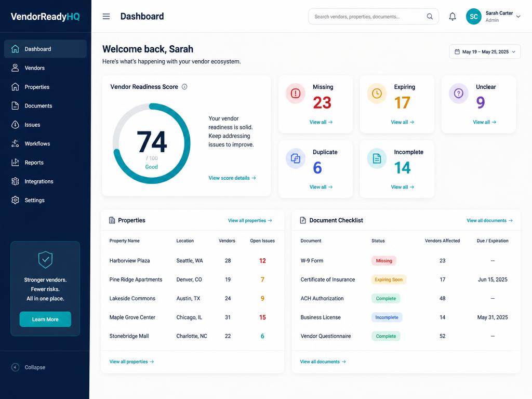Select Properties in the sidebar menu
The height and width of the screenshot is (399, 532).
[45, 87]
